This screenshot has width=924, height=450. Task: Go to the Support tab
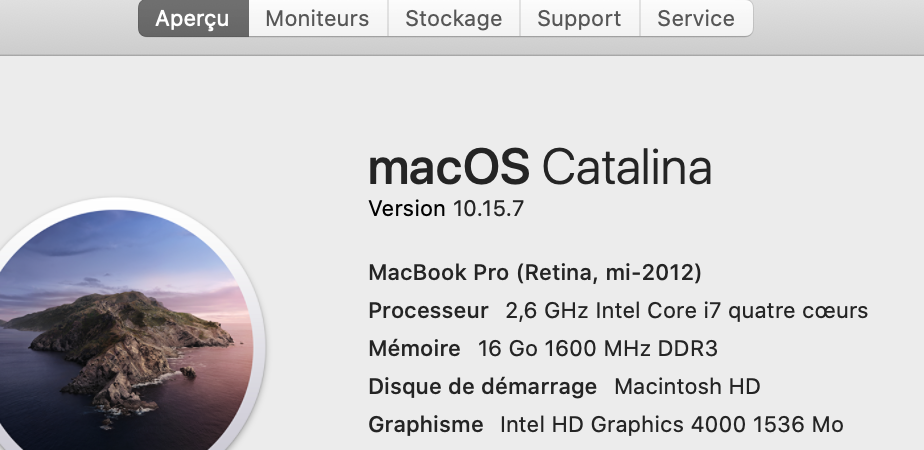[x=579, y=18]
